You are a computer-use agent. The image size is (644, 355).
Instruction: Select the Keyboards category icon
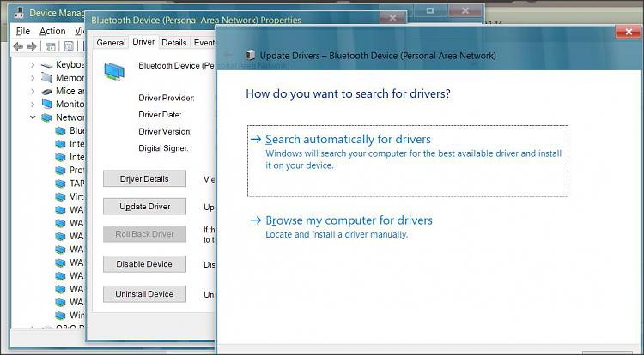click(x=47, y=65)
